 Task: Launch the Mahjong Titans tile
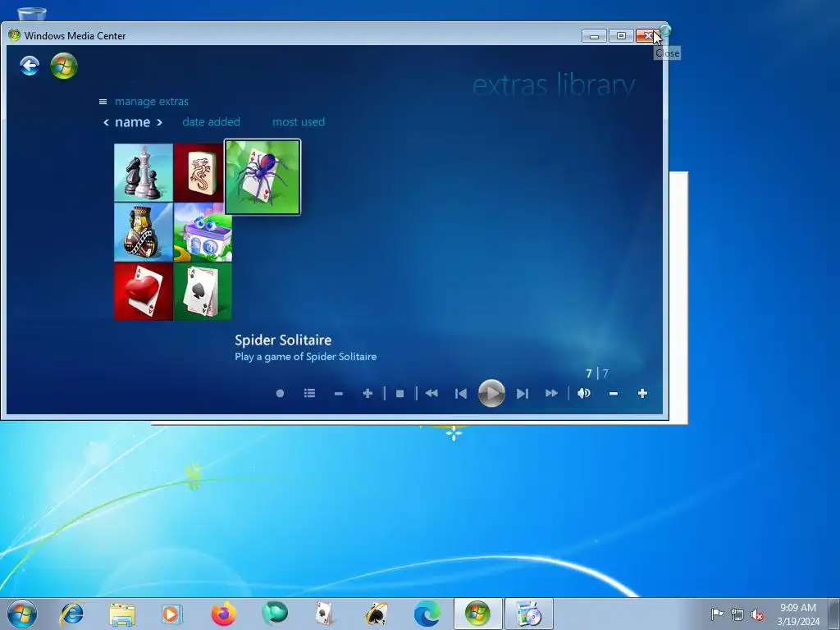[199, 172]
